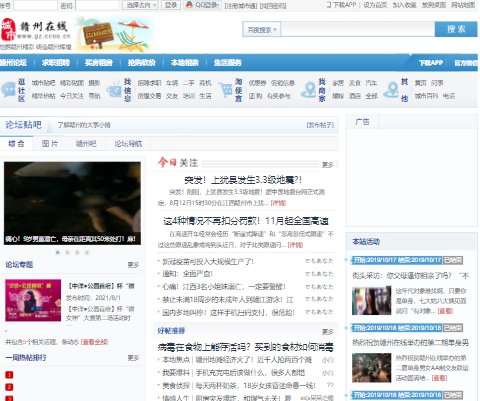Click the location pin 其他 icon
The height and width of the screenshot is (401, 480).
pyautogui.click(x=391, y=90)
